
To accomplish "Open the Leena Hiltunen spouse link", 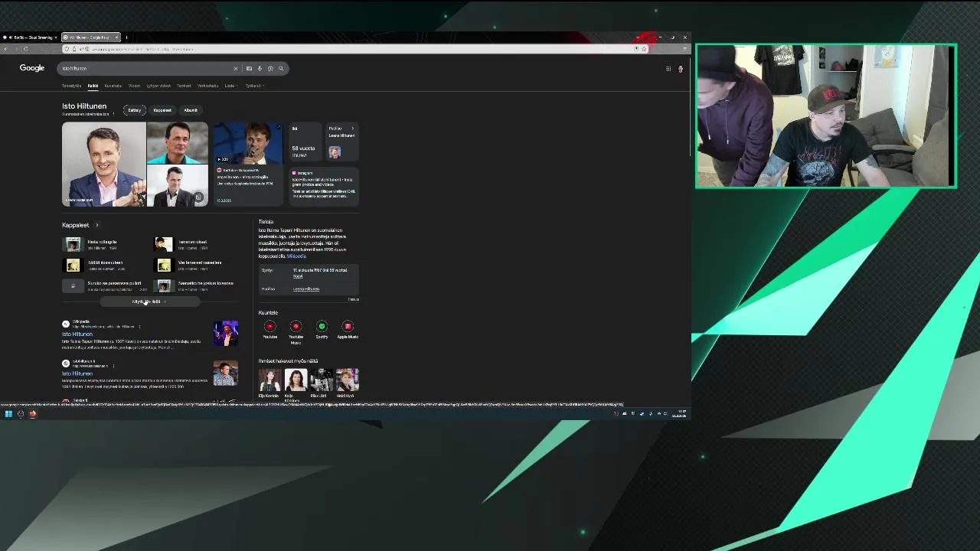I will coord(306,289).
